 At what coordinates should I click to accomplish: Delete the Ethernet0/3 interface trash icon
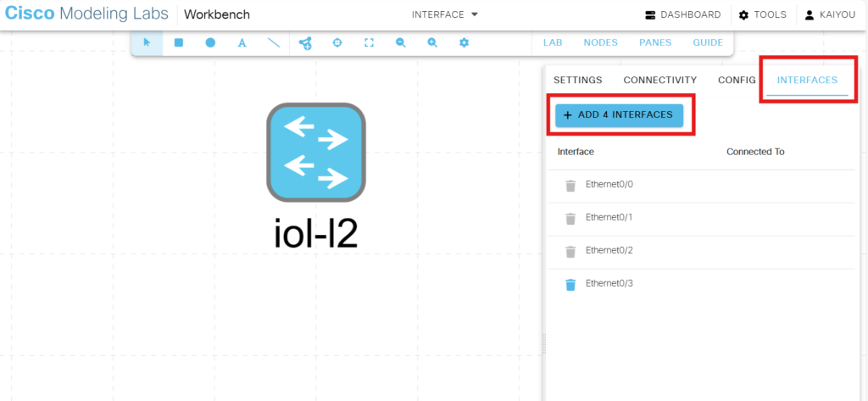[570, 285]
